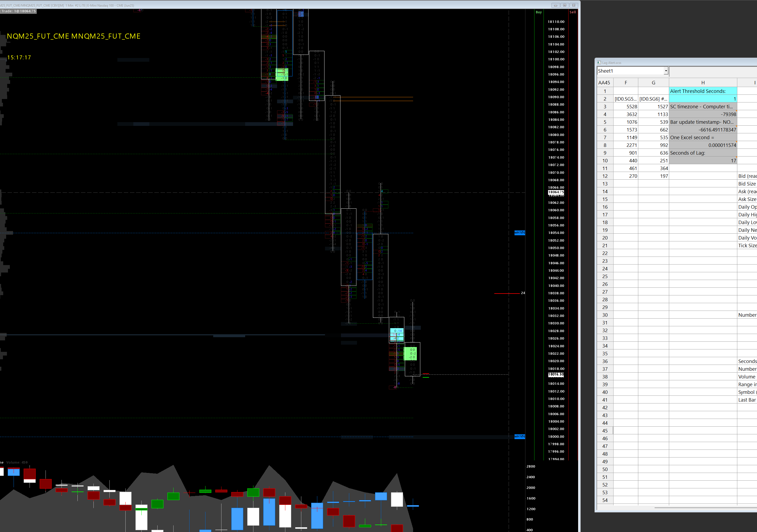Close the NQM25 chart window
Screen dimensions: 757x532
(x=574, y=5)
